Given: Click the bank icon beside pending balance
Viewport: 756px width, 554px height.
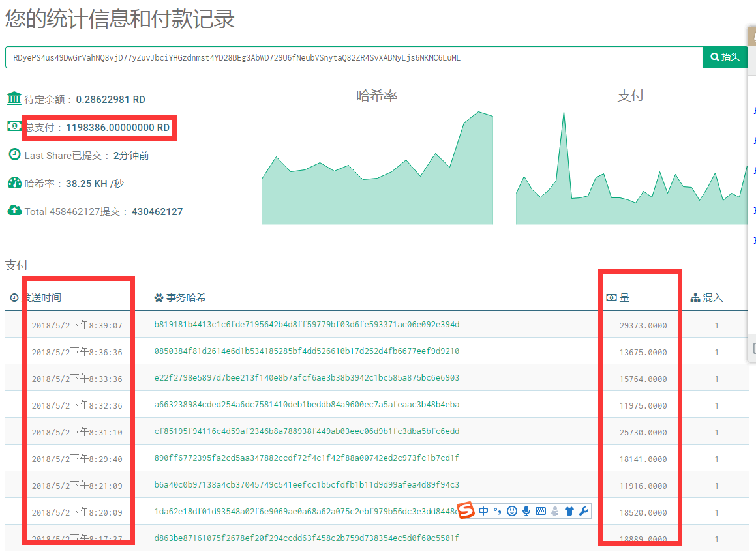Looking at the screenshot, I should 14,98.
